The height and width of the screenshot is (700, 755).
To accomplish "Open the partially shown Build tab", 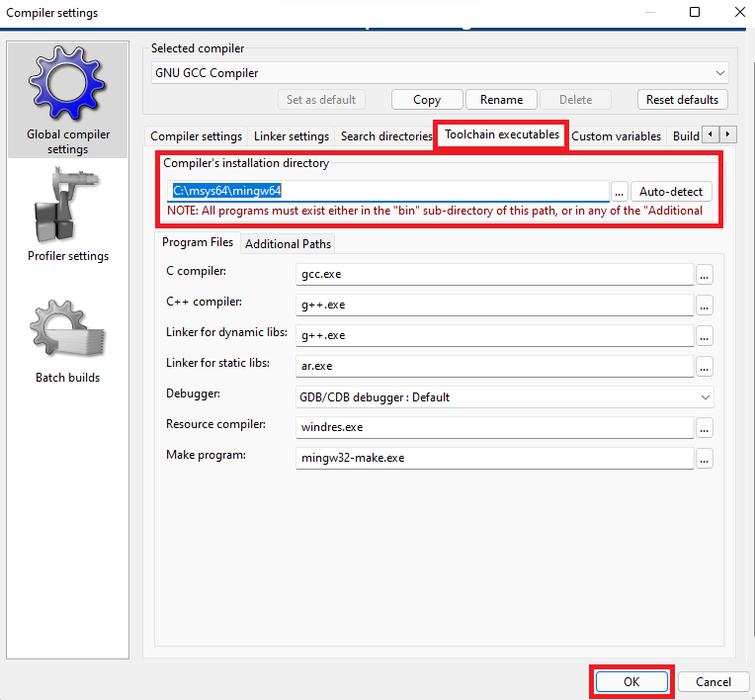I will pyautogui.click(x=686, y=136).
